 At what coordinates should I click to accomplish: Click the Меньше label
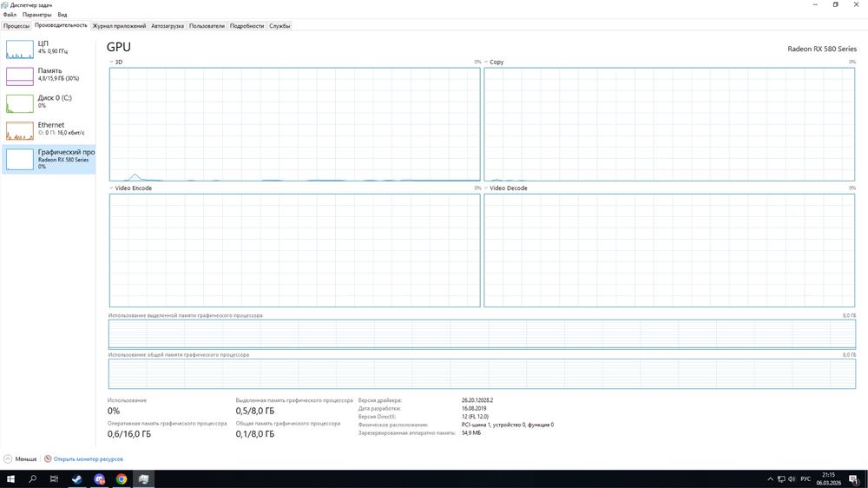coord(25,459)
